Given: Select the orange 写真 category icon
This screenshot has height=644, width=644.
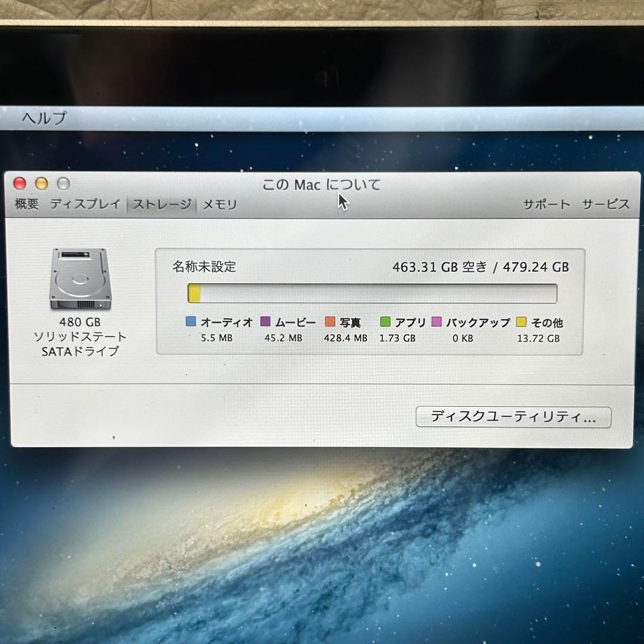Looking at the screenshot, I should point(329,322).
